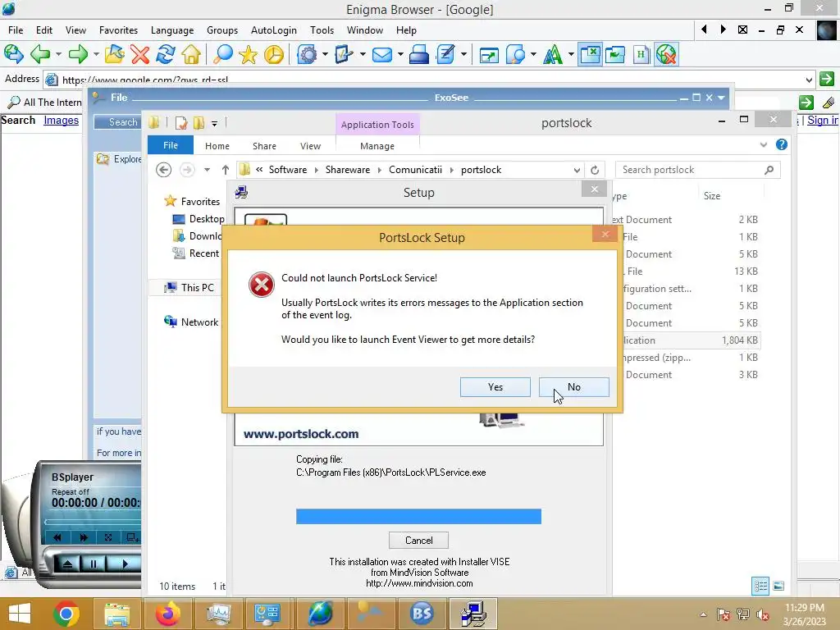Screen dimensions: 840x630
Task: Click the green H page icon in toolbar
Action: tap(641, 54)
